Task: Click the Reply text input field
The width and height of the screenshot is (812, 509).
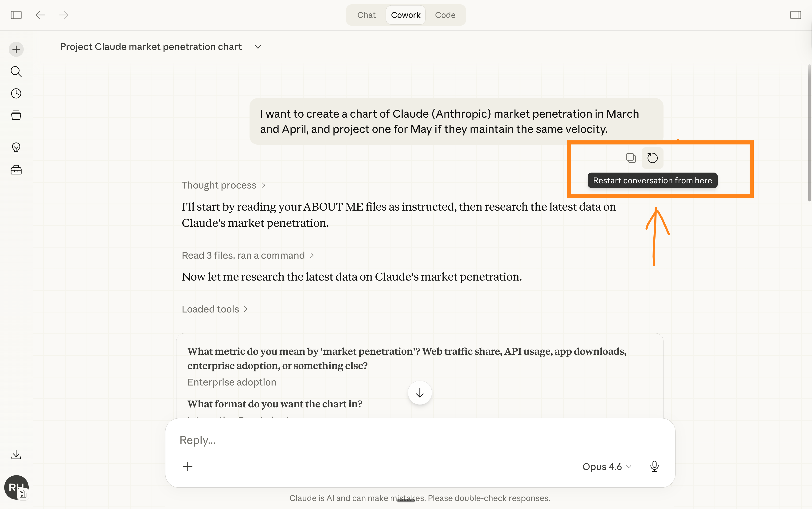Action: pyautogui.click(x=371, y=440)
